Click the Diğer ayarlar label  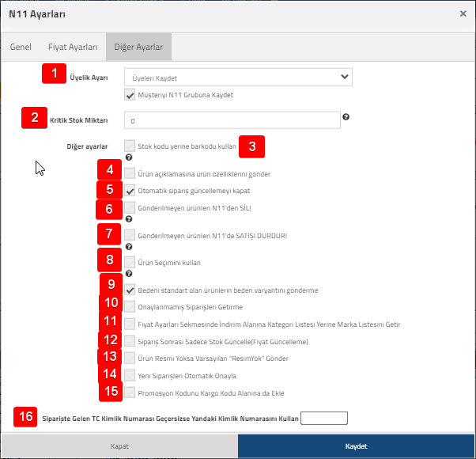(87, 146)
